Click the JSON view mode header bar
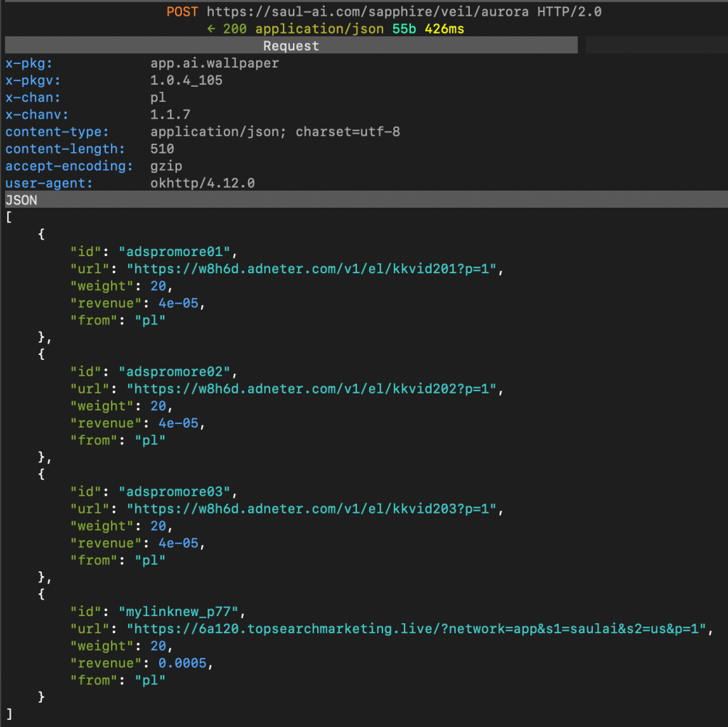This screenshot has width=728, height=727. 21,201
